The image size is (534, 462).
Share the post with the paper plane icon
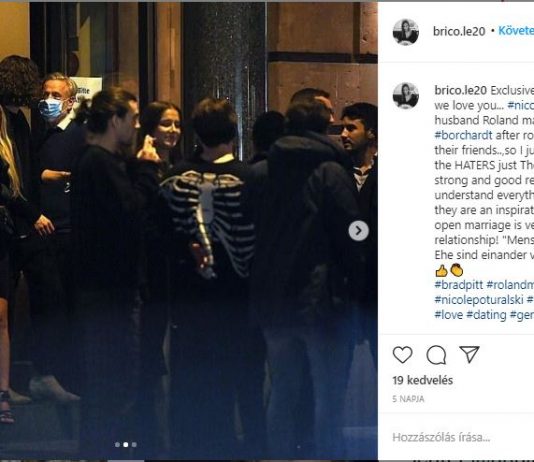469,354
